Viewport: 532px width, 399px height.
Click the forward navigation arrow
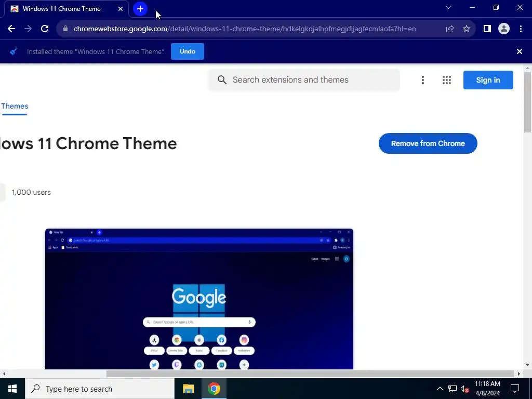coord(28,29)
